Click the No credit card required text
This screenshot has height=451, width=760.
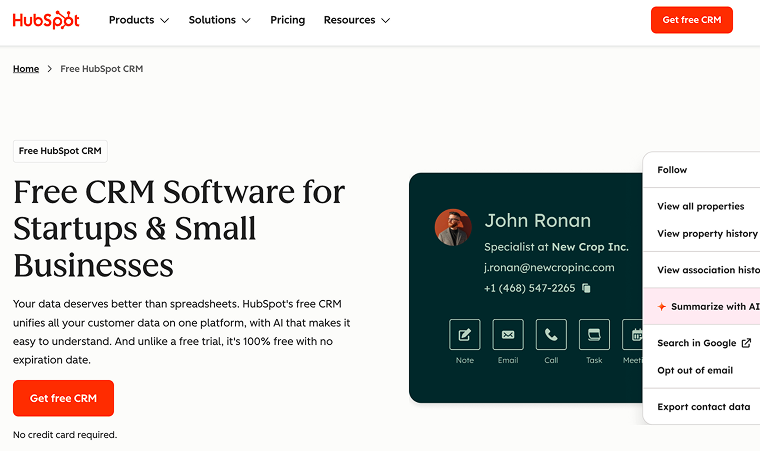[65, 435]
